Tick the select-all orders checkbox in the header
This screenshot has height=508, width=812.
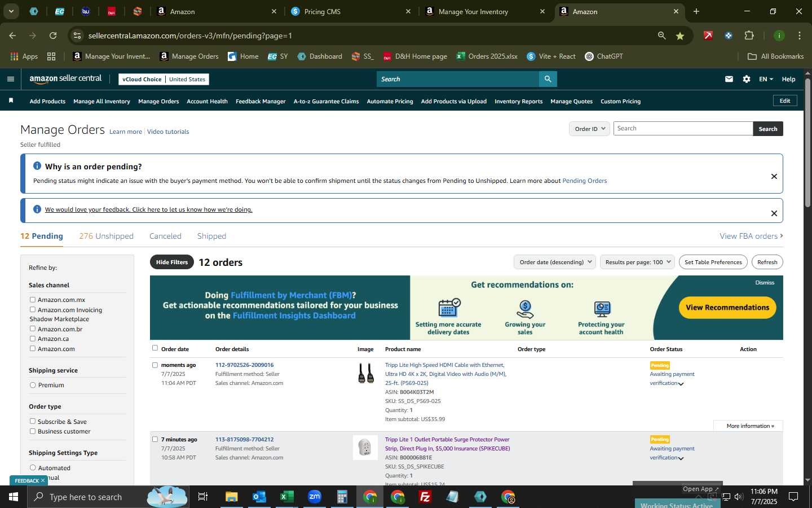(x=155, y=348)
